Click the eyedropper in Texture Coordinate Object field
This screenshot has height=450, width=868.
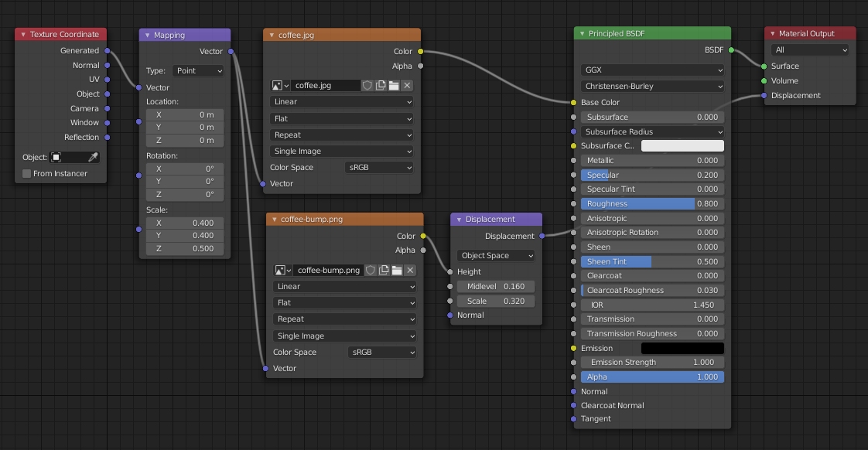click(93, 157)
